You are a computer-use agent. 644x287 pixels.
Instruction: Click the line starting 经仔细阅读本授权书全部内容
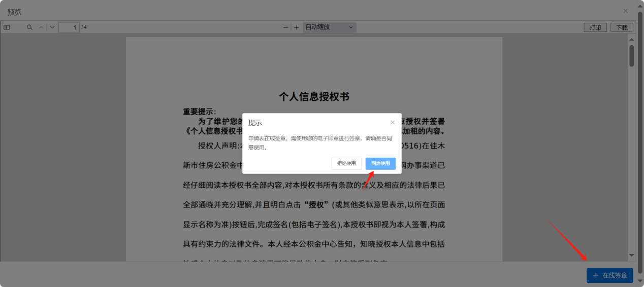[314, 185]
